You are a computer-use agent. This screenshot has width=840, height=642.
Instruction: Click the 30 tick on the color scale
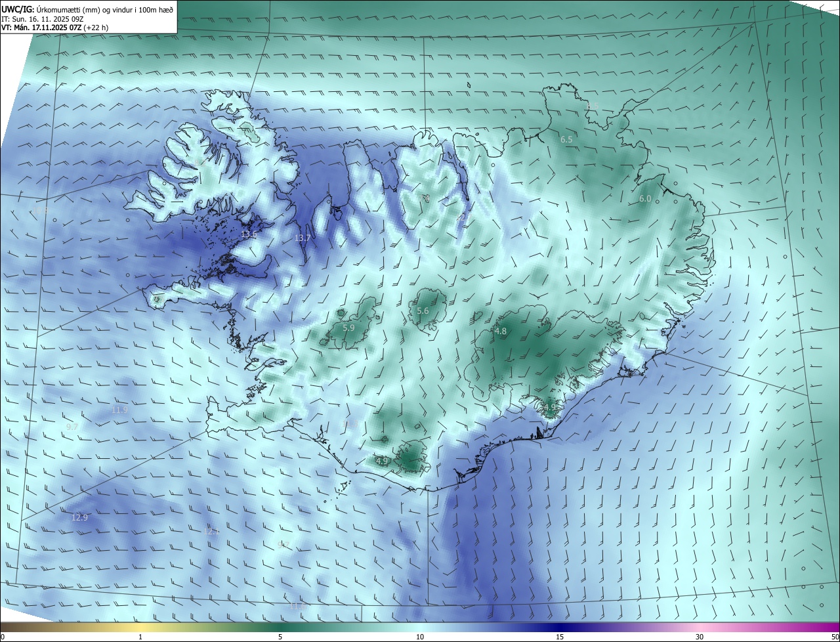click(x=700, y=637)
